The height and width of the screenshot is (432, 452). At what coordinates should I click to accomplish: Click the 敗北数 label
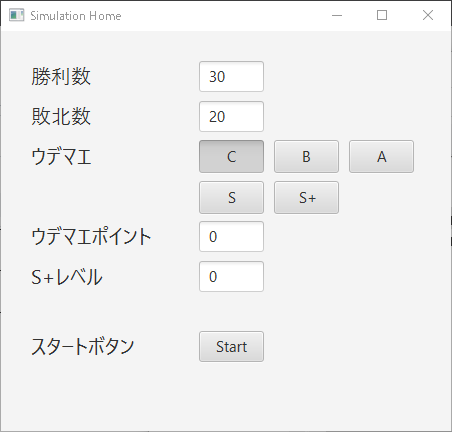coord(61,116)
